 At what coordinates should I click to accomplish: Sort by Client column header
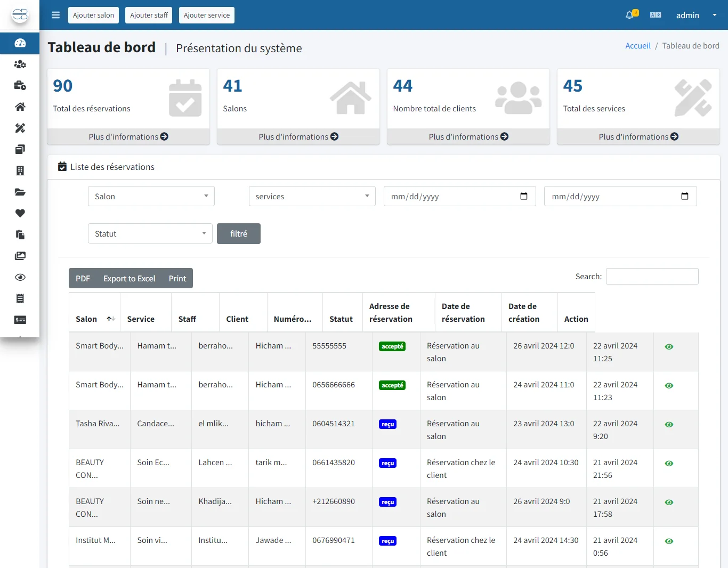coord(243,312)
